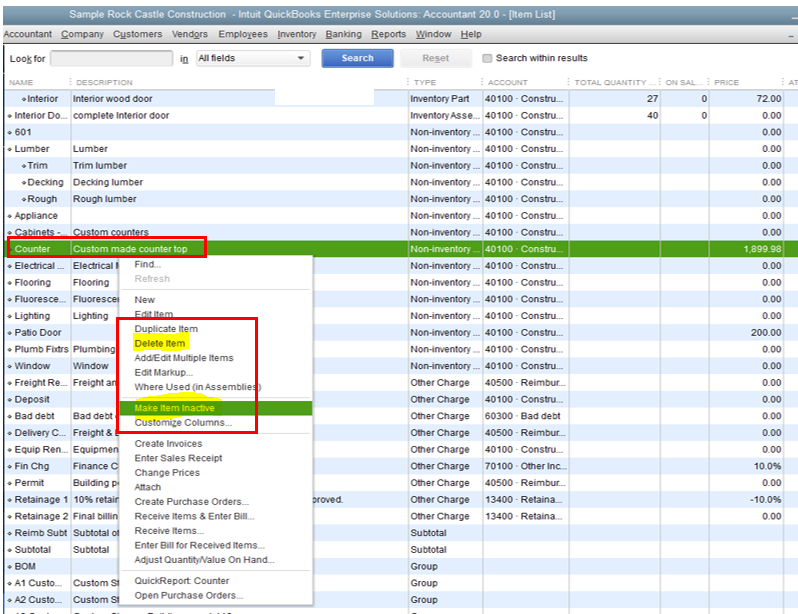798x614 pixels.
Task: Open the Banking menu
Action: (x=344, y=34)
